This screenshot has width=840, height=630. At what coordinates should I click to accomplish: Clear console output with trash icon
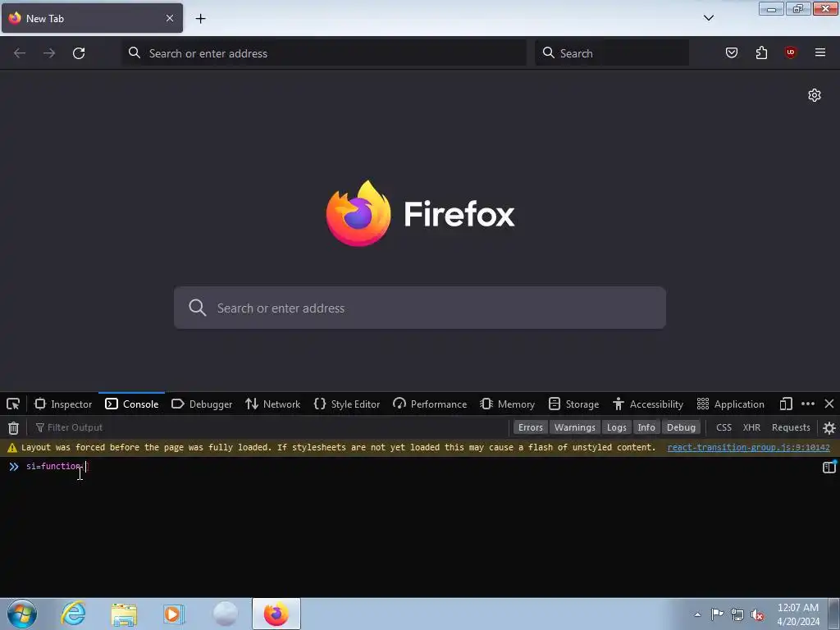13,427
